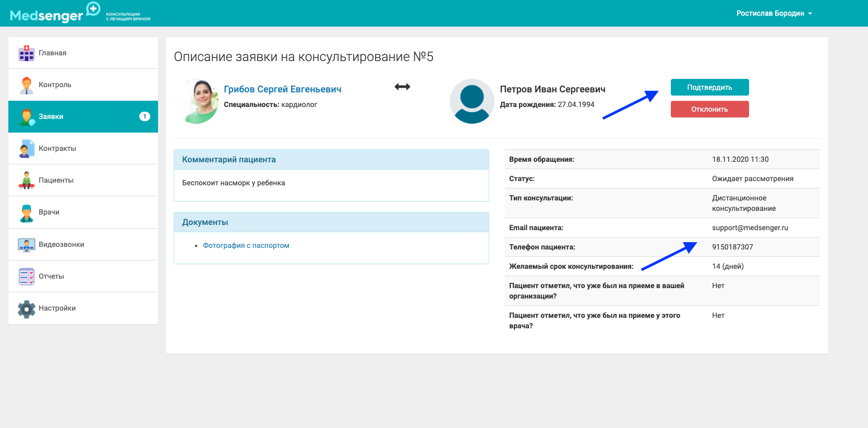868x428 pixels.
Task: Click the Пациенты patient icon
Action: click(x=26, y=181)
